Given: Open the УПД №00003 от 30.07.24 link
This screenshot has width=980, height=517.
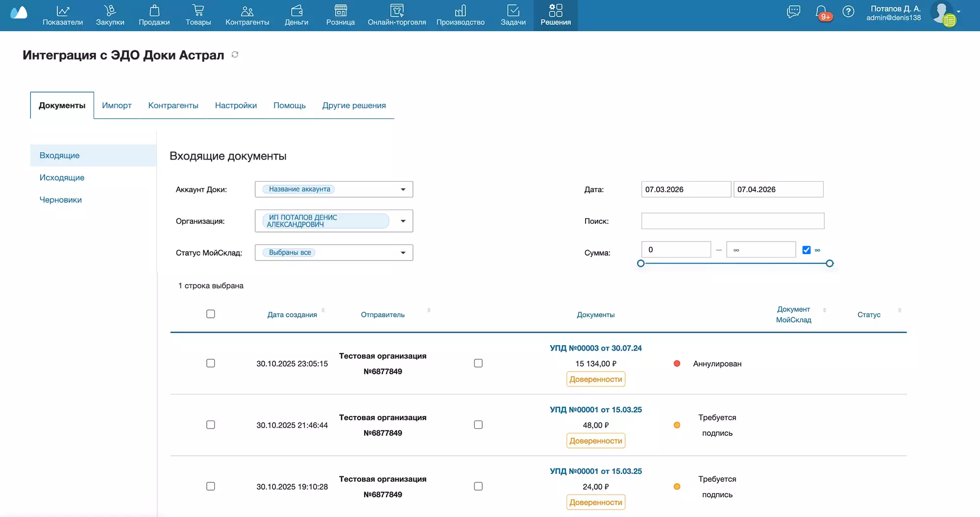Looking at the screenshot, I should pyautogui.click(x=595, y=348).
